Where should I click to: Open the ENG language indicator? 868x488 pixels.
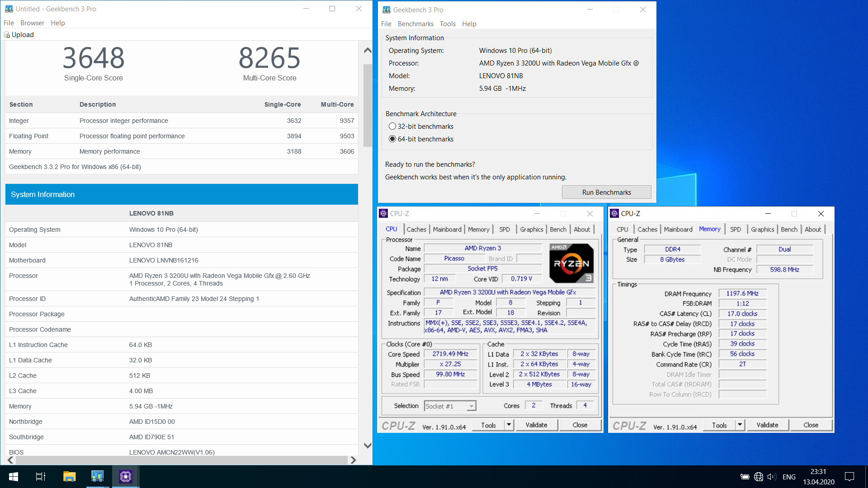coord(789,477)
